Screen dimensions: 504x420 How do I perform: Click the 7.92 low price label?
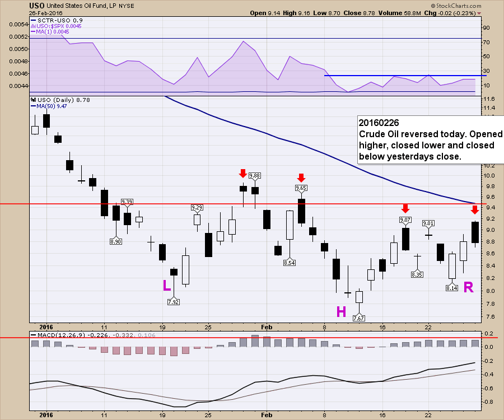click(173, 302)
